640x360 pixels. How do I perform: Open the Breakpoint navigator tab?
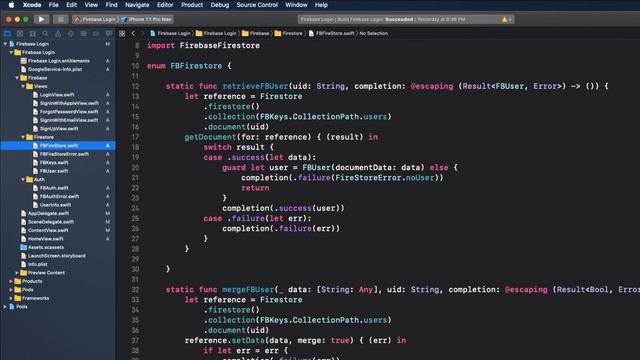(x=96, y=33)
